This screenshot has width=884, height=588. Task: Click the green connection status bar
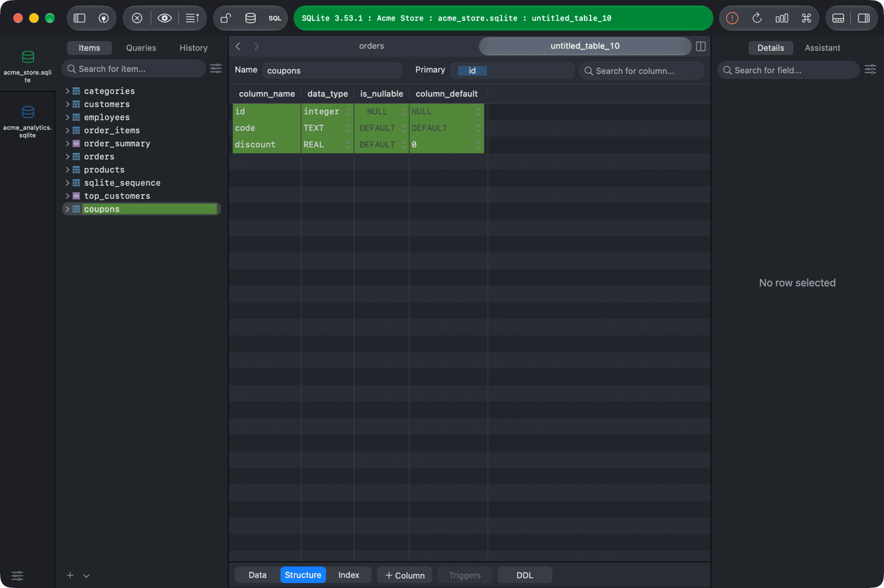[503, 18]
